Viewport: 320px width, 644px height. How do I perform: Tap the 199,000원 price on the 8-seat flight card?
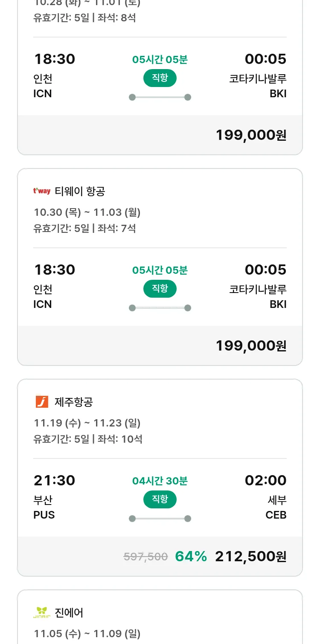[x=251, y=135]
